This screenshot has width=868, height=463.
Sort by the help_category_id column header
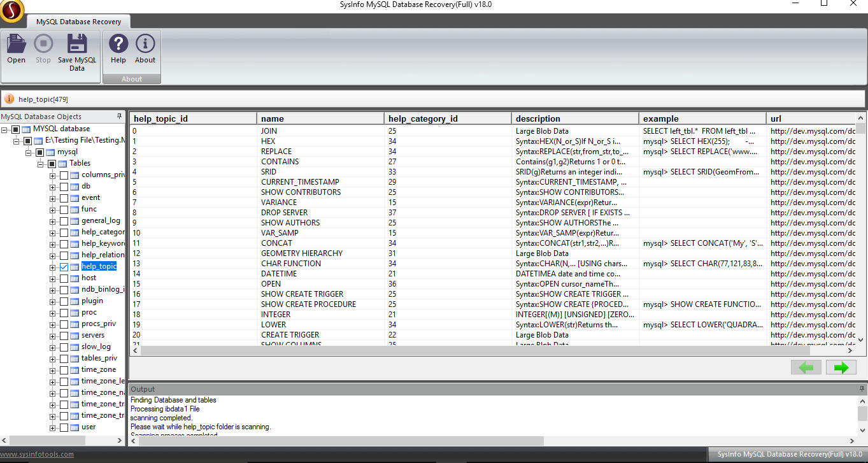[423, 118]
